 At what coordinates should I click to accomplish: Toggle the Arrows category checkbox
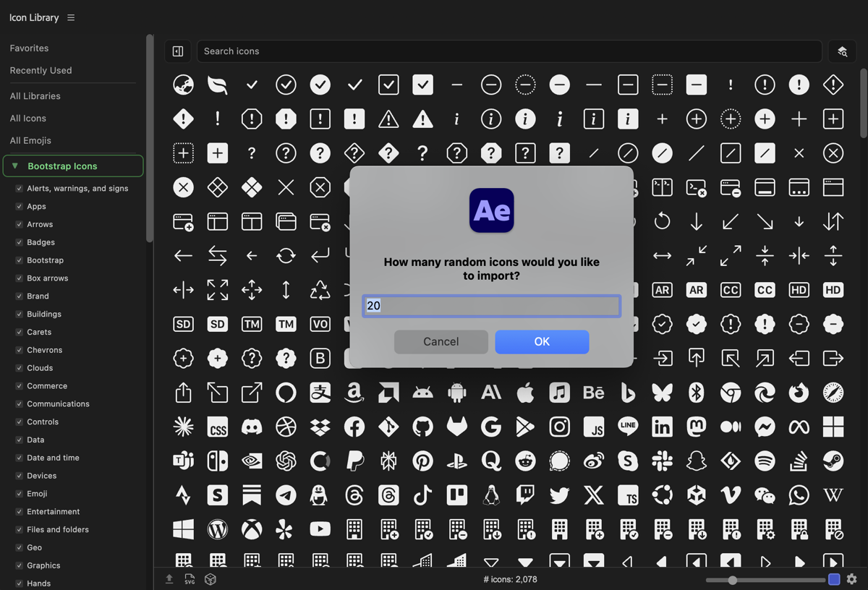pos(19,224)
